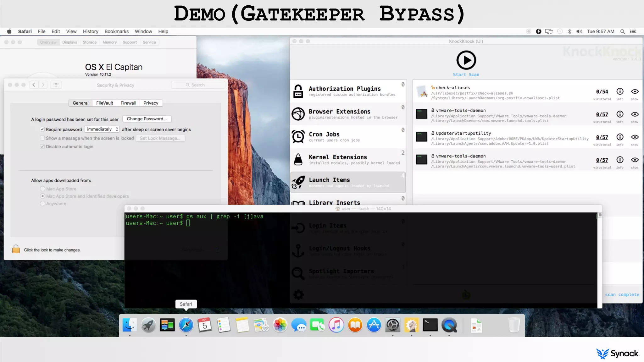Select Browser Extensions category icon
This screenshot has width=644, height=362.
(x=298, y=114)
